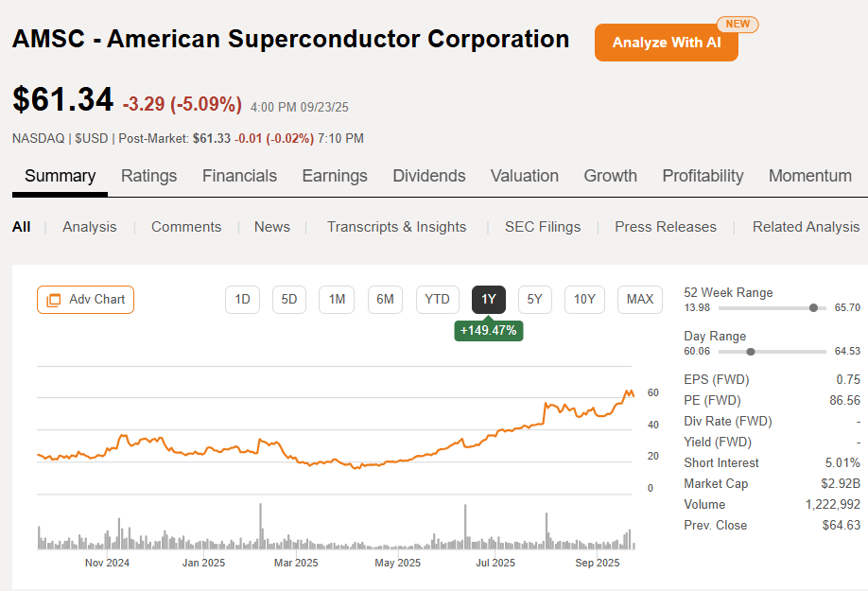
Task: Open the Ratings tab
Action: (149, 176)
